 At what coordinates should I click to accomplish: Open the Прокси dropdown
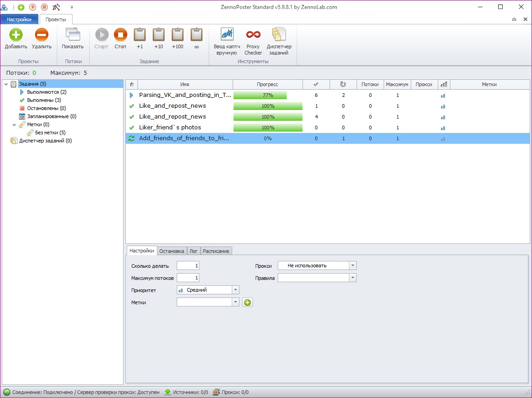353,266
